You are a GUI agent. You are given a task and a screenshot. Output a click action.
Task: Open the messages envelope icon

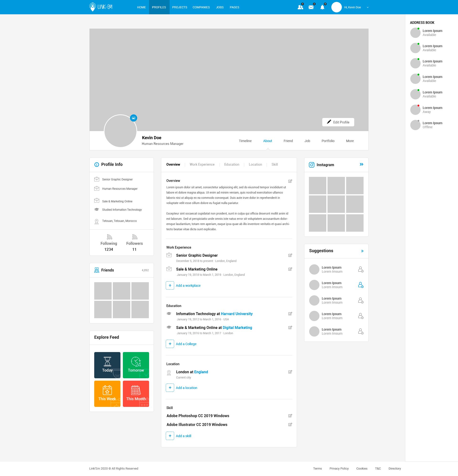[x=311, y=7]
